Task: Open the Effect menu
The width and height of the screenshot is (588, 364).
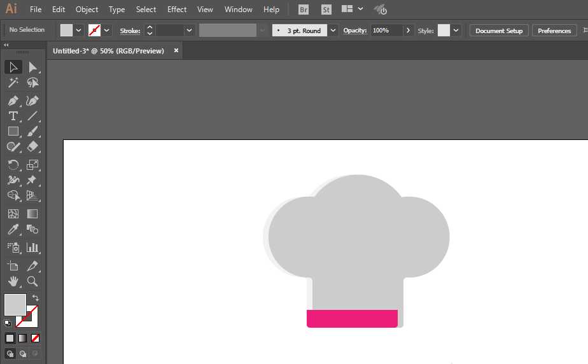Action: (x=177, y=10)
